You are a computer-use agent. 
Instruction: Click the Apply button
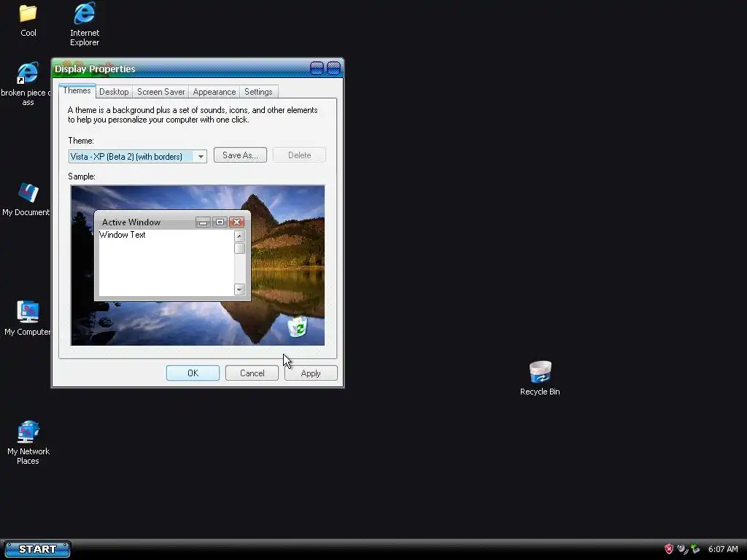(x=311, y=373)
